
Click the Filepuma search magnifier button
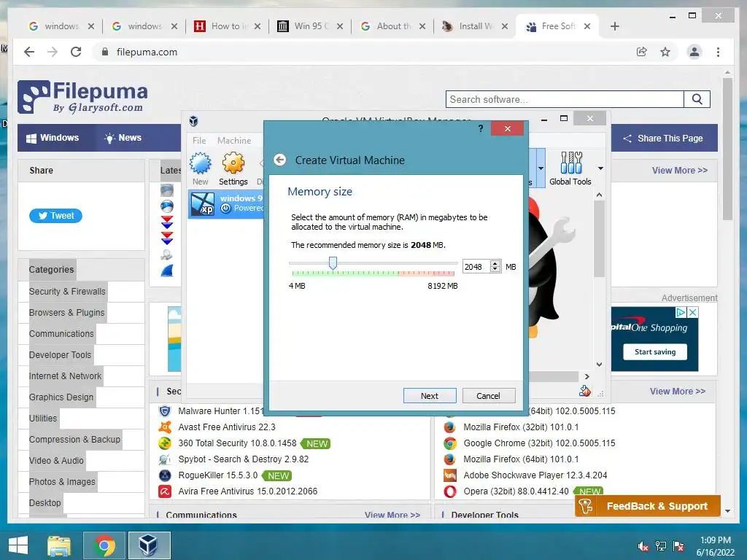(x=697, y=99)
